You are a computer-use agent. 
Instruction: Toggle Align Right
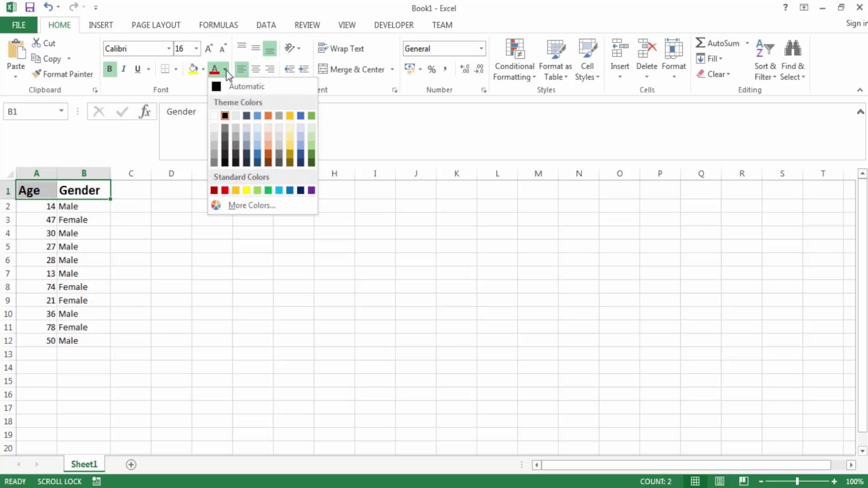pos(270,69)
